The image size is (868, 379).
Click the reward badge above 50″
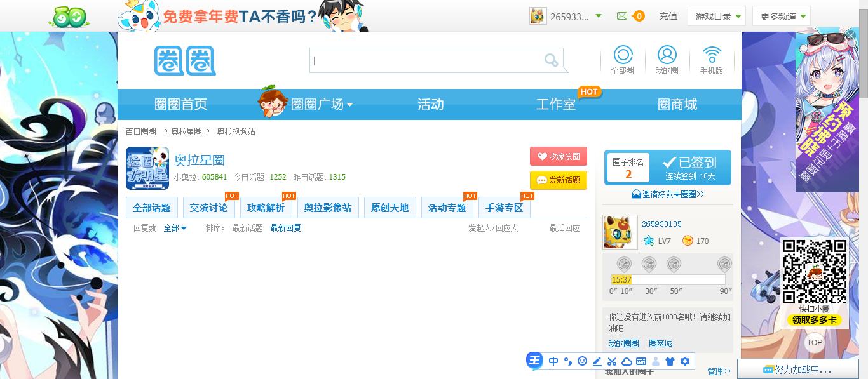674,264
